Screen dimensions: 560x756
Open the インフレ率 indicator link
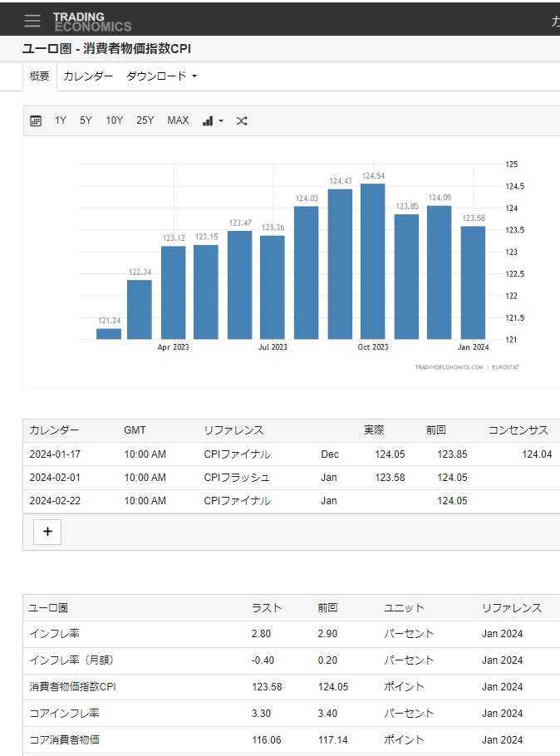pos(54,634)
